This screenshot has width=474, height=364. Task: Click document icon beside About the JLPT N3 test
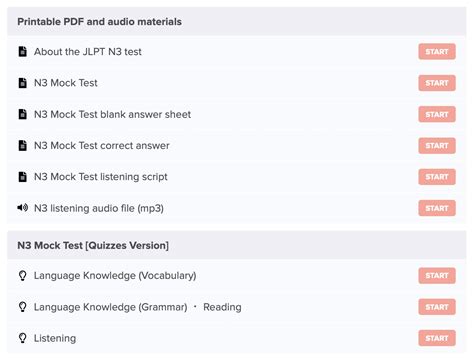[22, 51]
